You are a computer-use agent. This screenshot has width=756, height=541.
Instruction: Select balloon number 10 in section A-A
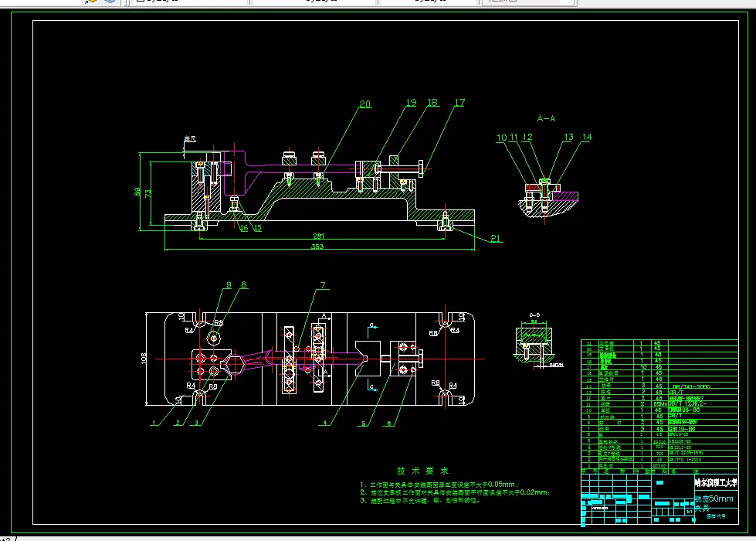[501, 138]
